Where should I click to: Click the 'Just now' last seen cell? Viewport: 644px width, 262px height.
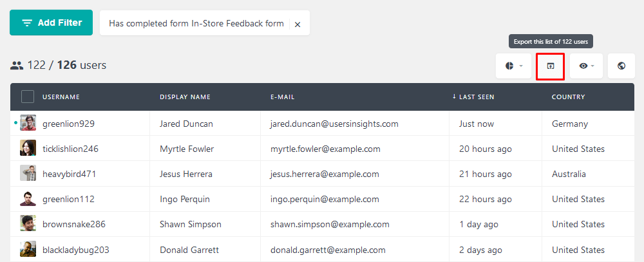tap(477, 124)
